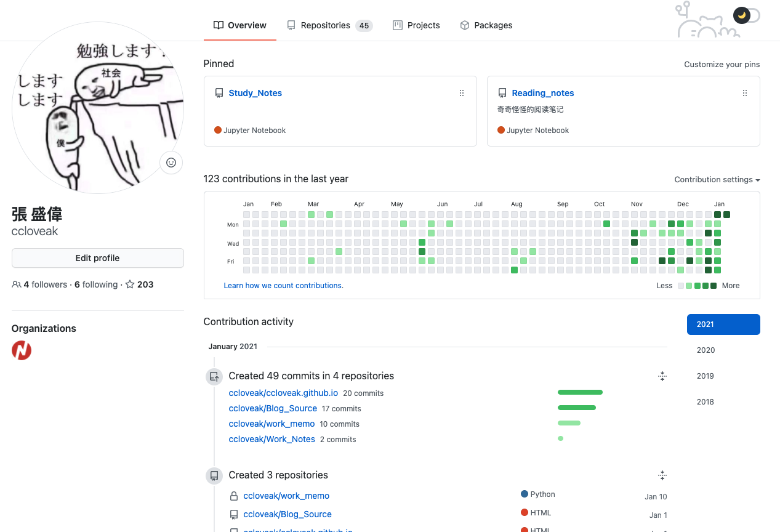Open Customize your pins link
This screenshot has width=780, height=532.
tap(722, 64)
